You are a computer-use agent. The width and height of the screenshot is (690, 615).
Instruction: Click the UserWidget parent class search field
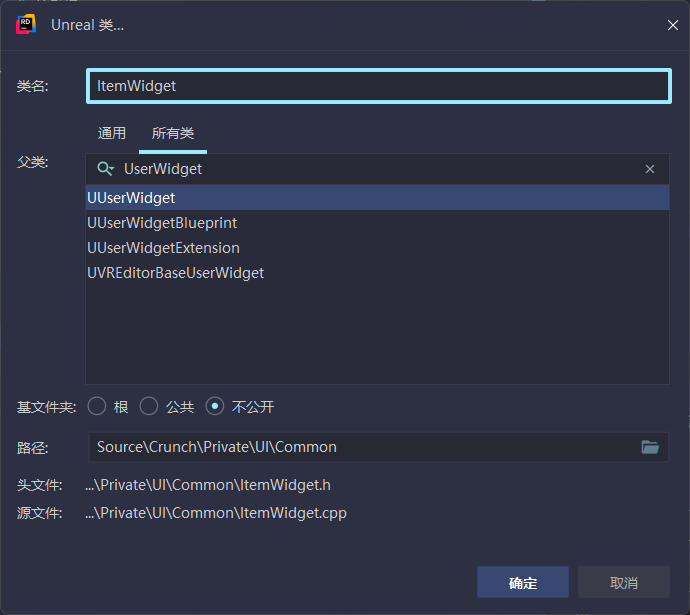point(378,169)
